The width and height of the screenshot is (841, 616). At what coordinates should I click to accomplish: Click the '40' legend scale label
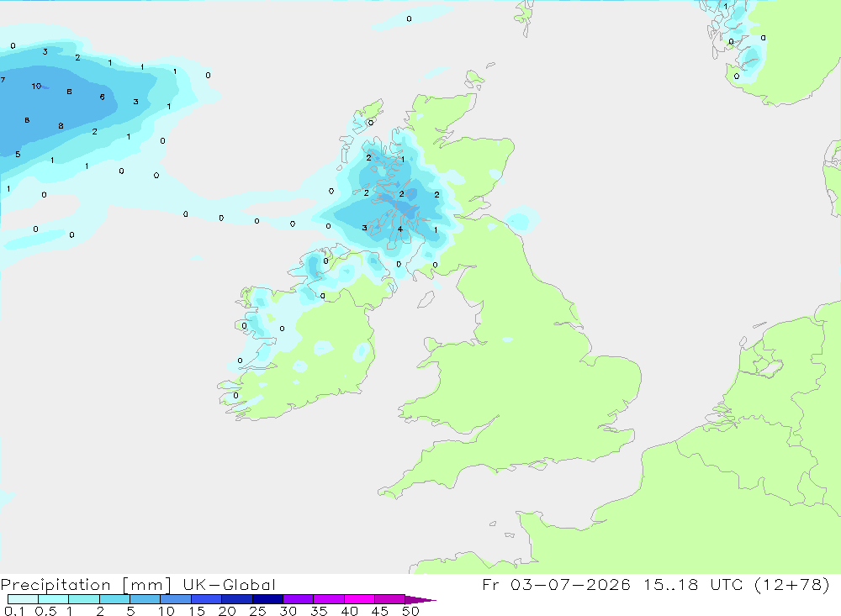point(350,611)
